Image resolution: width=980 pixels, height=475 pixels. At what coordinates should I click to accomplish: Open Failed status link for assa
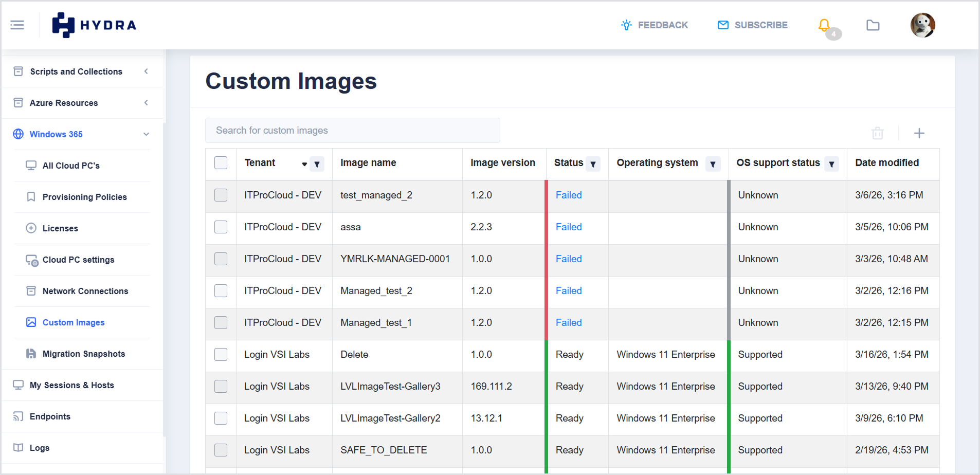tap(569, 227)
